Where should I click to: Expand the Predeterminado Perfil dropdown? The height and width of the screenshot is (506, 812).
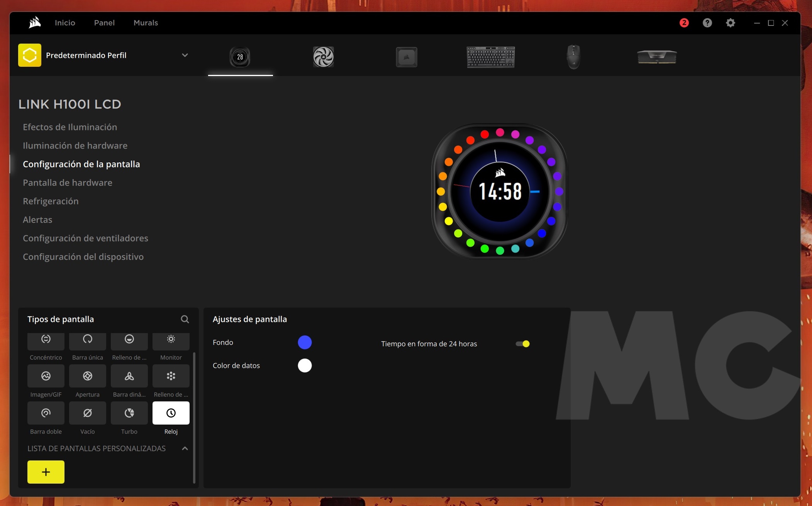(185, 55)
